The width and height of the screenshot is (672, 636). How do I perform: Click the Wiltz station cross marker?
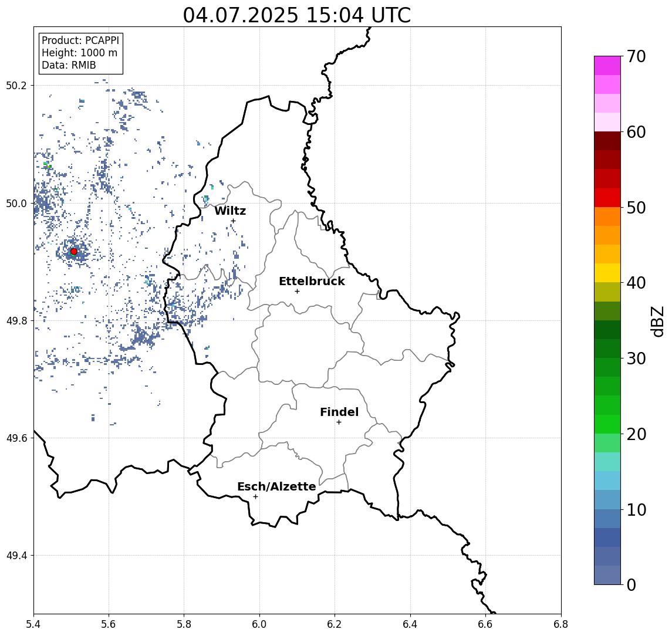[x=233, y=221]
